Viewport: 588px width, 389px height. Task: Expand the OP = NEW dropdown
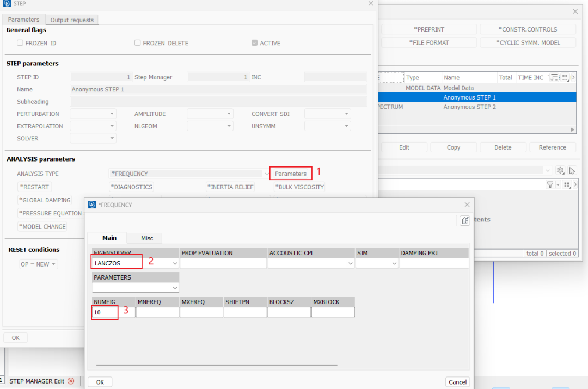click(x=38, y=264)
